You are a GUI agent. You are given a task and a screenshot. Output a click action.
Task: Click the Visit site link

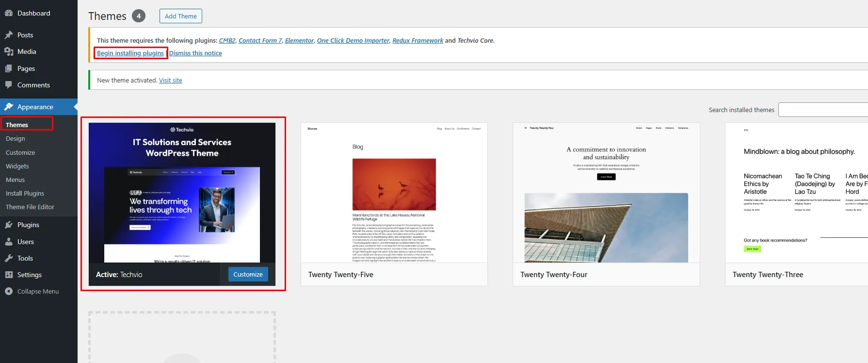[x=171, y=80]
